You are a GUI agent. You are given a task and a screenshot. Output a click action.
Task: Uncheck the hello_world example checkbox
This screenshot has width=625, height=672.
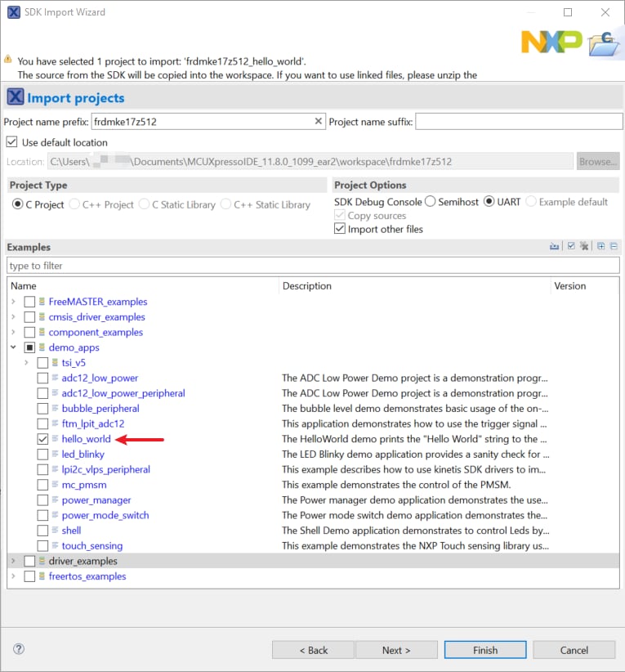(42, 439)
